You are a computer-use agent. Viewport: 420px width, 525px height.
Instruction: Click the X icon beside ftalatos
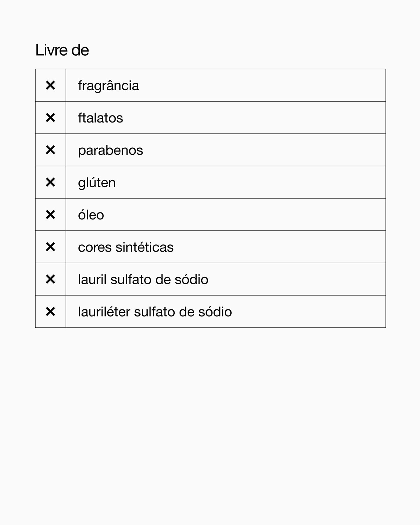pos(50,118)
